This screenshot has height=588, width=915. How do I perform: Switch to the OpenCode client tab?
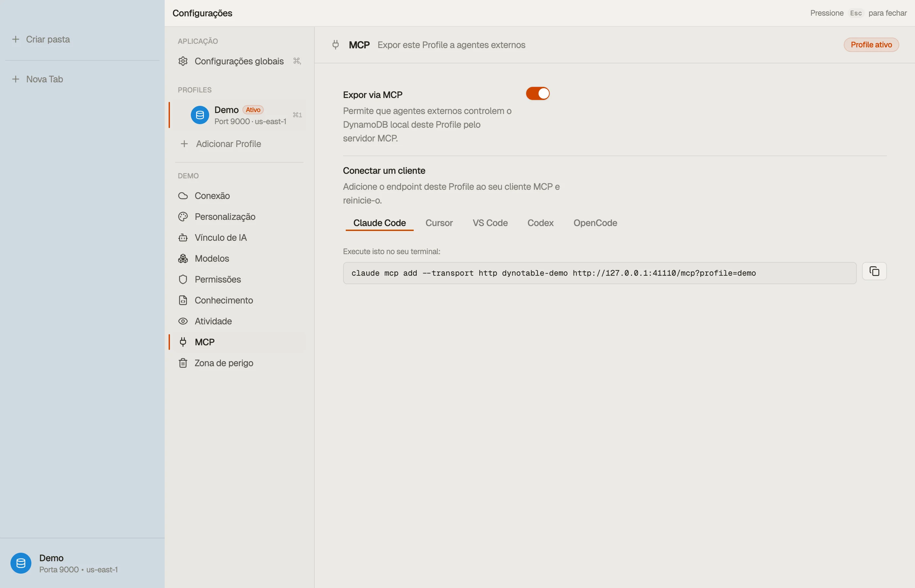point(595,223)
